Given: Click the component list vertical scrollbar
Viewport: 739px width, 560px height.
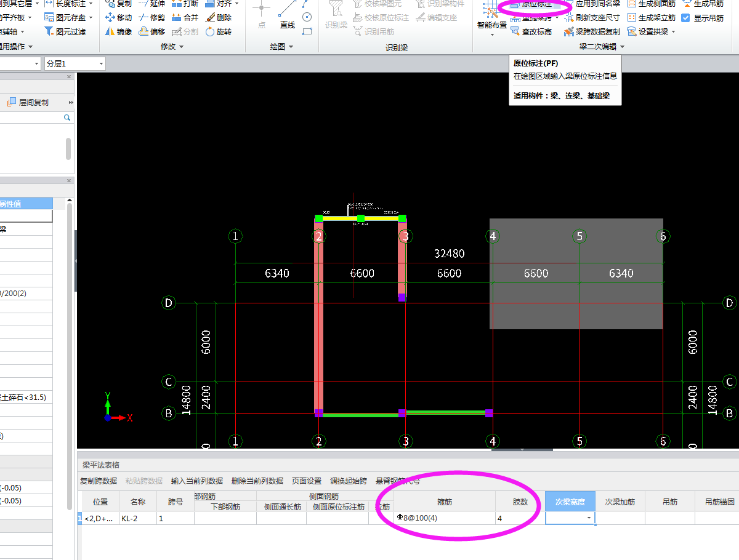Looking at the screenshot, I should [68, 149].
